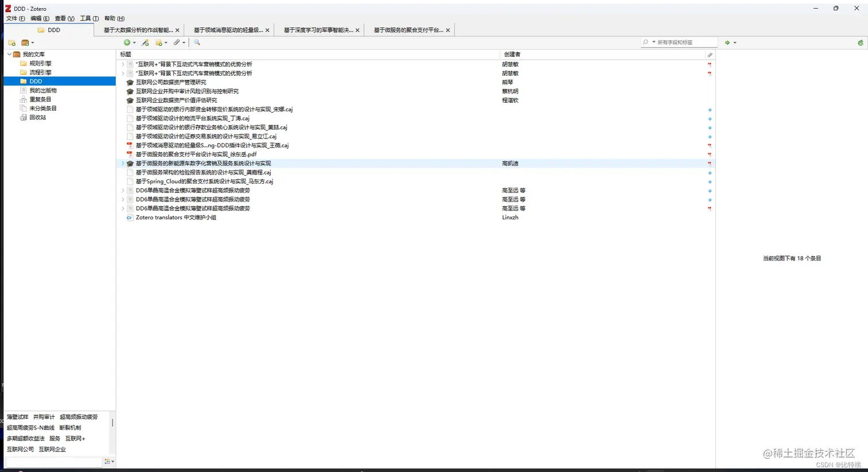Select the 规则引擎 collection
This screenshot has width=868, height=472.
(x=40, y=63)
